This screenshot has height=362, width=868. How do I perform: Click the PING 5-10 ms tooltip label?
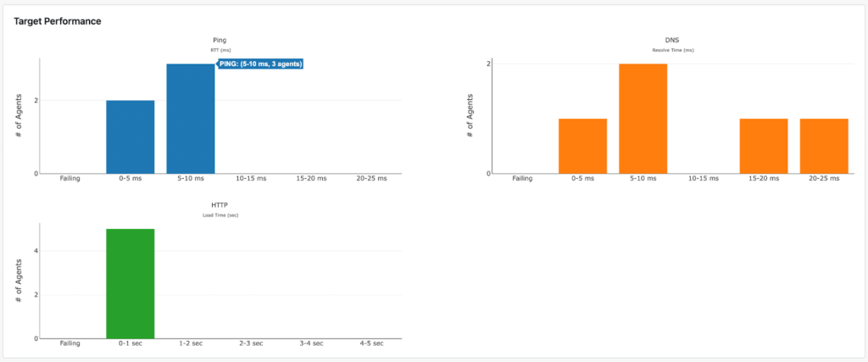[260, 64]
